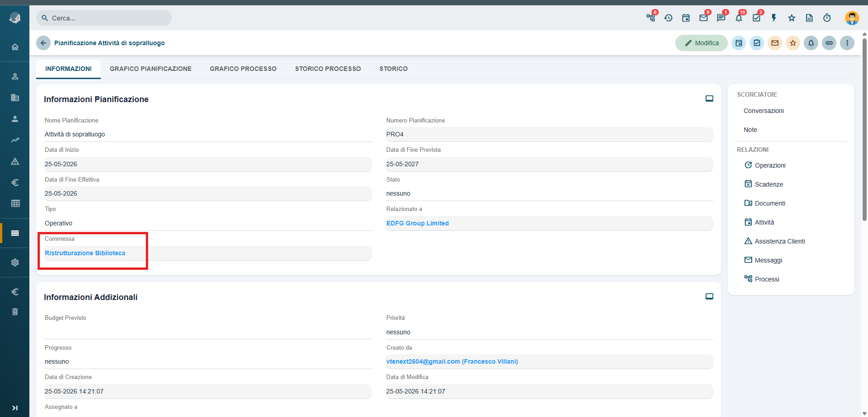Open the chat messages icon with badge 1
This screenshot has width=868, height=417.
pos(721,18)
